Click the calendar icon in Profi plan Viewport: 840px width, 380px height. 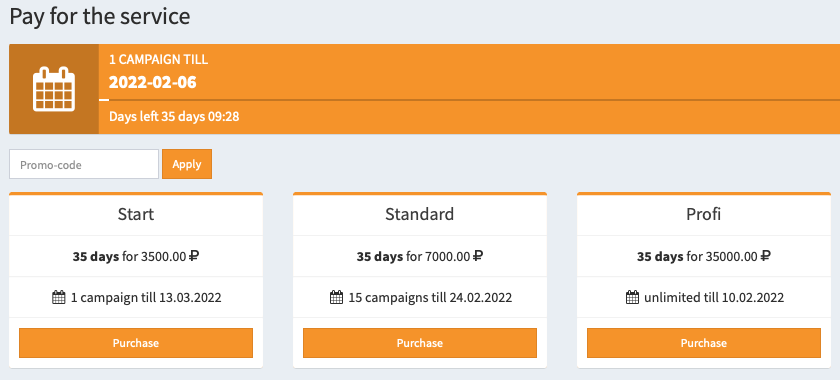pos(632,297)
